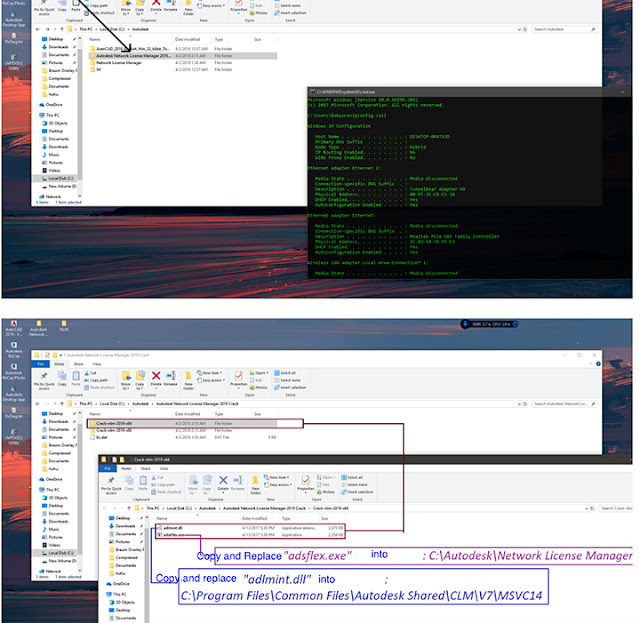The height and width of the screenshot is (623, 640).
Task: Sort by Date modified column in Crack-nlm-2019-x64 window
Action: 255,518
